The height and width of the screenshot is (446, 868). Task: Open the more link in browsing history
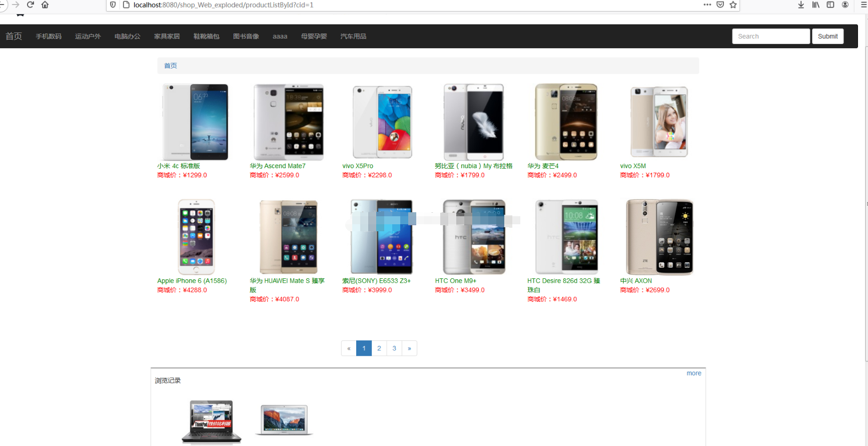694,373
